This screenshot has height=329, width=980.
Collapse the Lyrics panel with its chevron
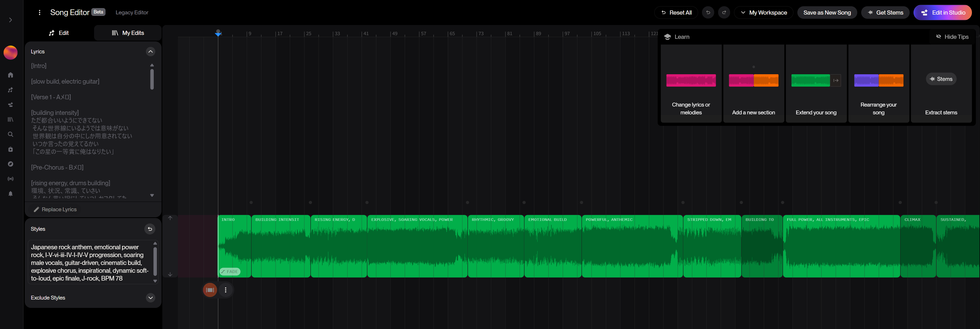(150, 51)
